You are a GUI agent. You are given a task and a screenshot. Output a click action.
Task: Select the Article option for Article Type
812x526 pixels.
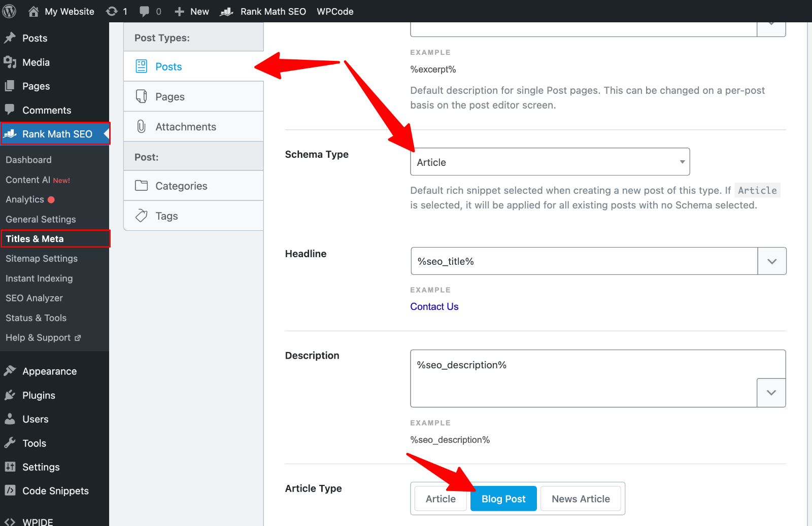pyautogui.click(x=440, y=499)
